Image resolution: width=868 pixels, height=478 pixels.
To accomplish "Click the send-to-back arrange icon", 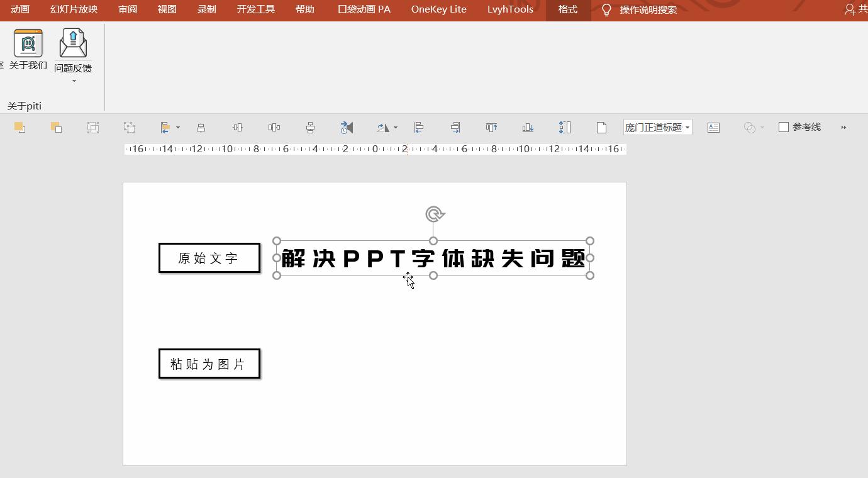I will coord(57,127).
